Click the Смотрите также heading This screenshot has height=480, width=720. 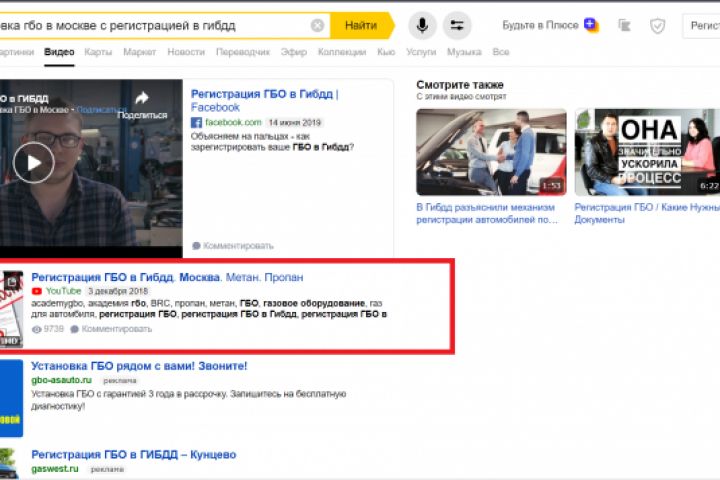click(460, 85)
